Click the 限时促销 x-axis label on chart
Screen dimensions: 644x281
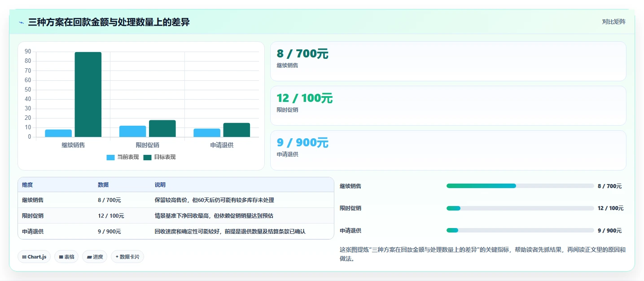[x=148, y=145]
